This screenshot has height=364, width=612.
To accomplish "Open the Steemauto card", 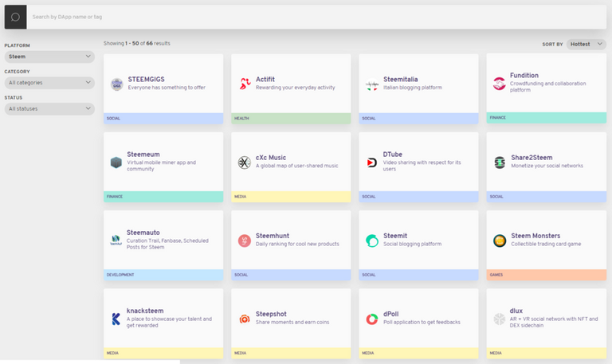I will [x=163, y=239].
